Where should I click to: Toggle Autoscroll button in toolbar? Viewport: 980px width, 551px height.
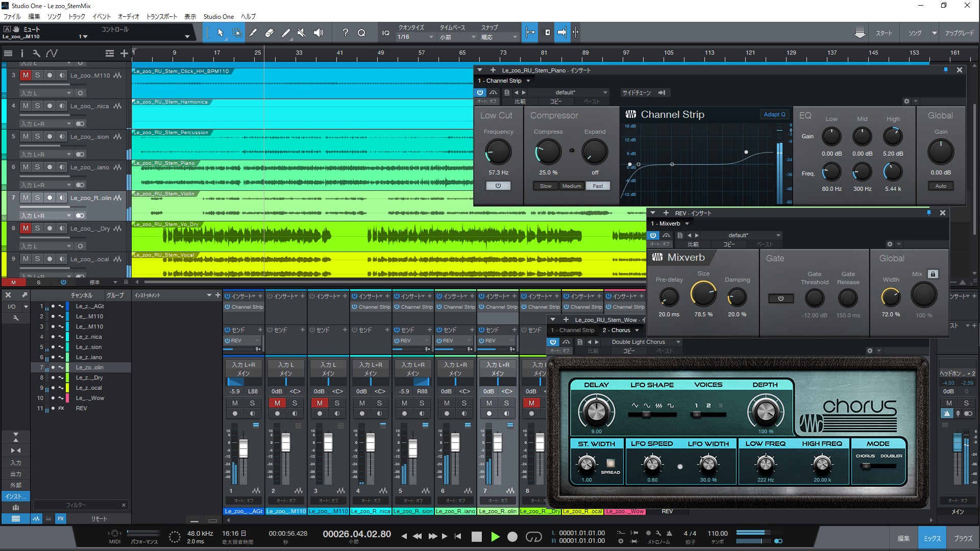(561, 33)
